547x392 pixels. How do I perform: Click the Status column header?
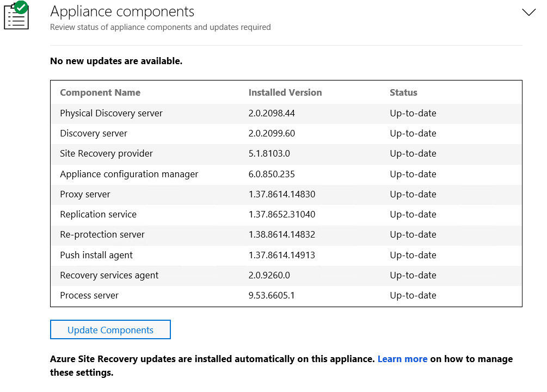(403, 92)
